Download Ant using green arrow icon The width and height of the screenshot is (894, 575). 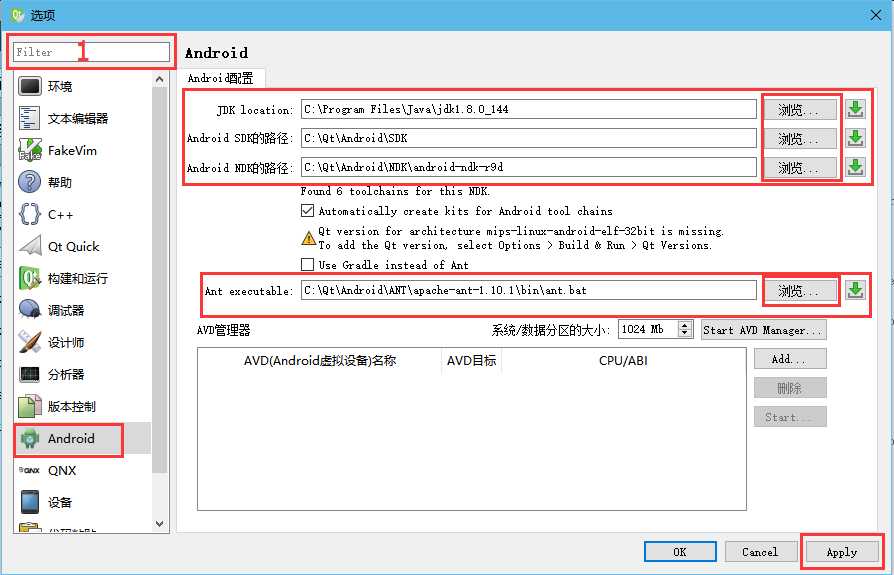855,290
